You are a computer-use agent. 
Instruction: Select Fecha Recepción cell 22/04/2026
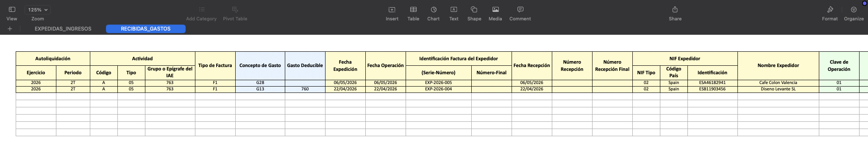coord(532,89)
